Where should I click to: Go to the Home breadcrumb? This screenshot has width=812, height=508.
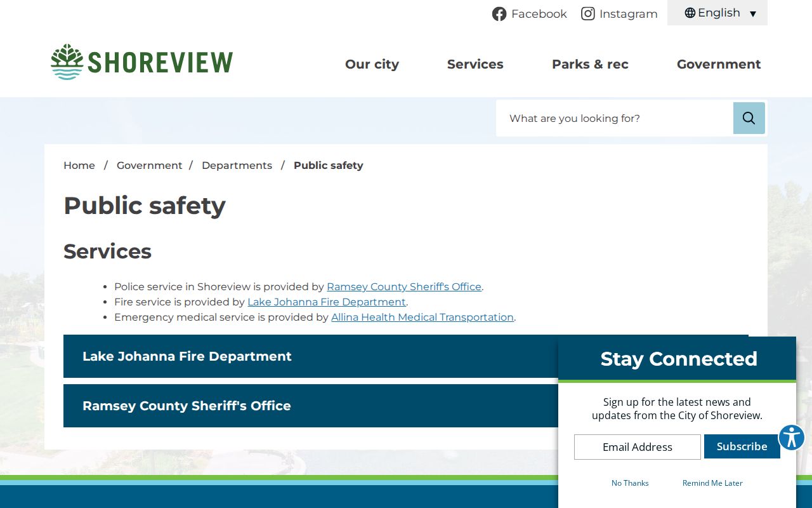pos(79,165)
